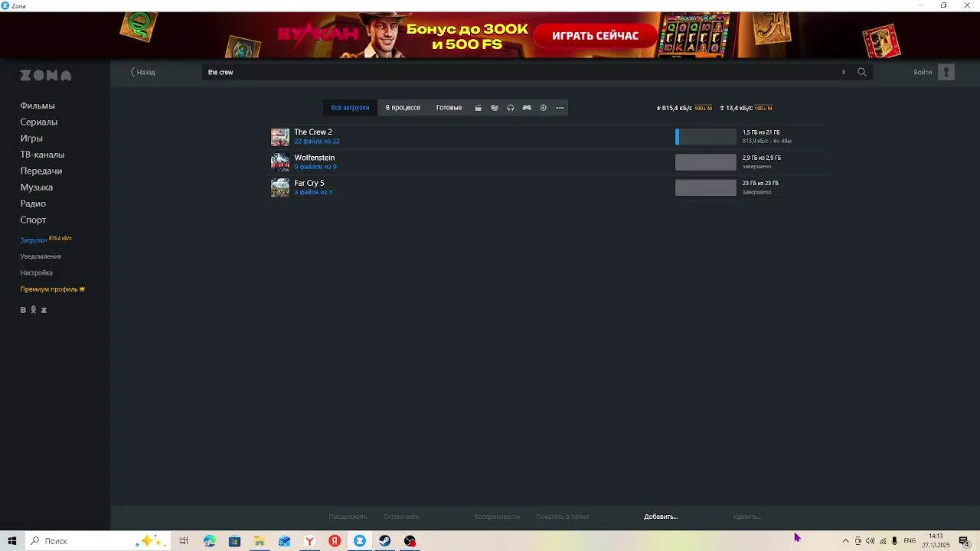
Task: Filter downloads by sport ball icon
Action: point(543,108)
